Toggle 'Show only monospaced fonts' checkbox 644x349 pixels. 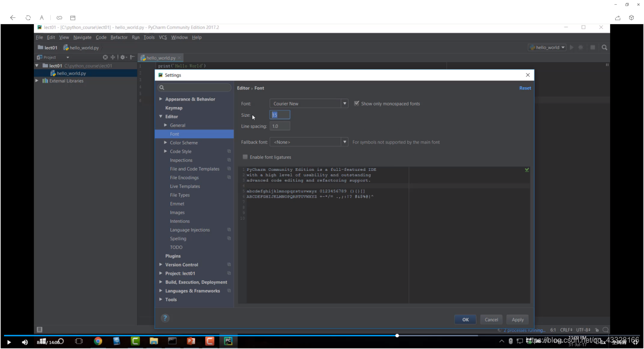click(x=356, y=103)
